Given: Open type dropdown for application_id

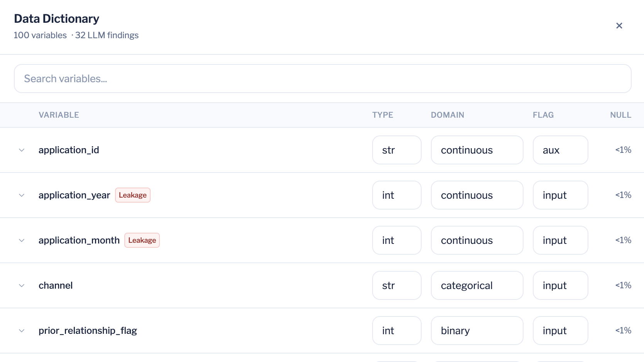Looking at the screenshot, I should pos(397,150).
